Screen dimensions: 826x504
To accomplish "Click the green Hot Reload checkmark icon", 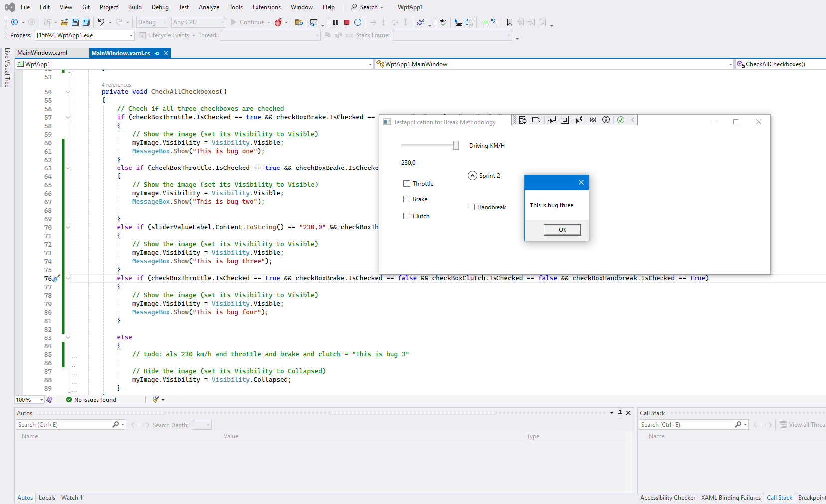I will tap(621, 120).
